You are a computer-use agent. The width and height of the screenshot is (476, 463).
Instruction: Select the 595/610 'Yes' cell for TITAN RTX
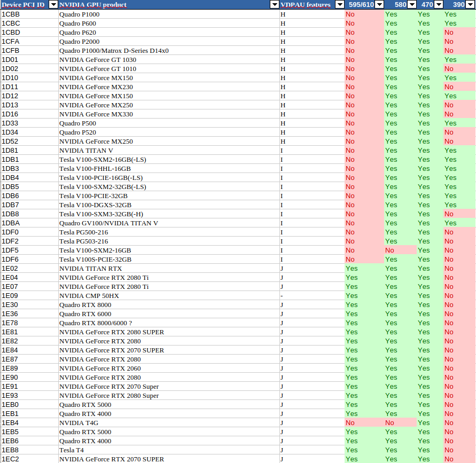[x=364, y=269]
